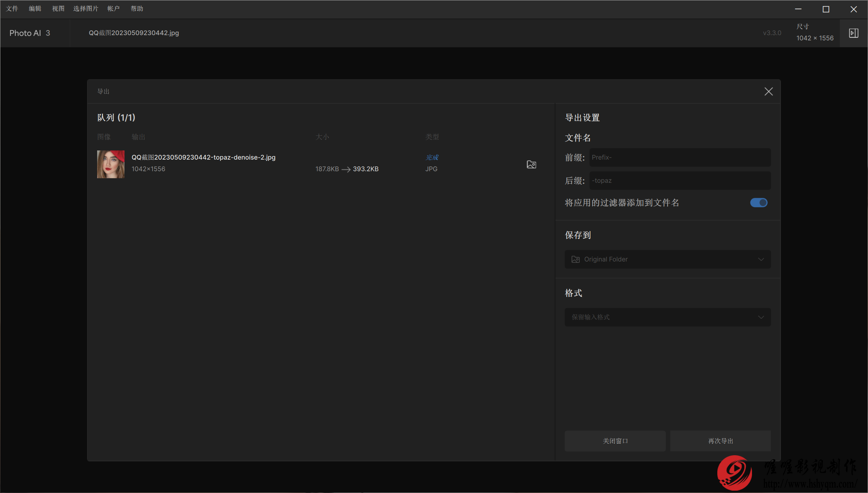
Task: Click the 完成 status text
Action: pos(432,157)
